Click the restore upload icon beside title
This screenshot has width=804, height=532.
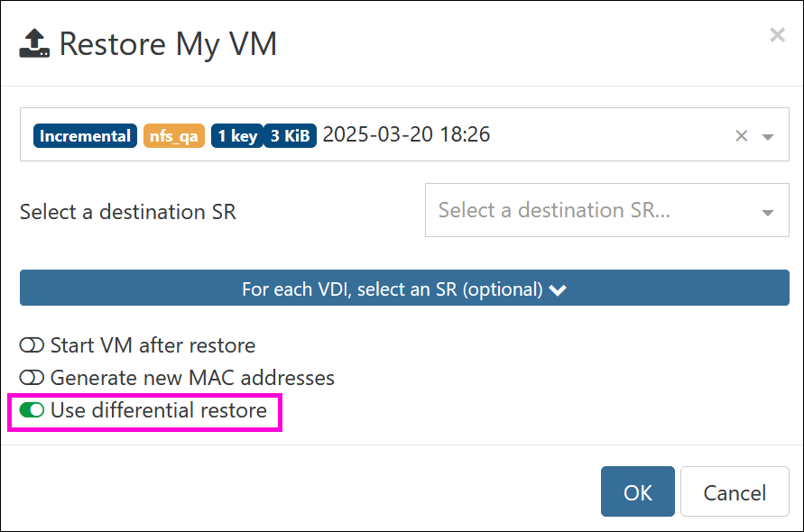tap(34, 43)
